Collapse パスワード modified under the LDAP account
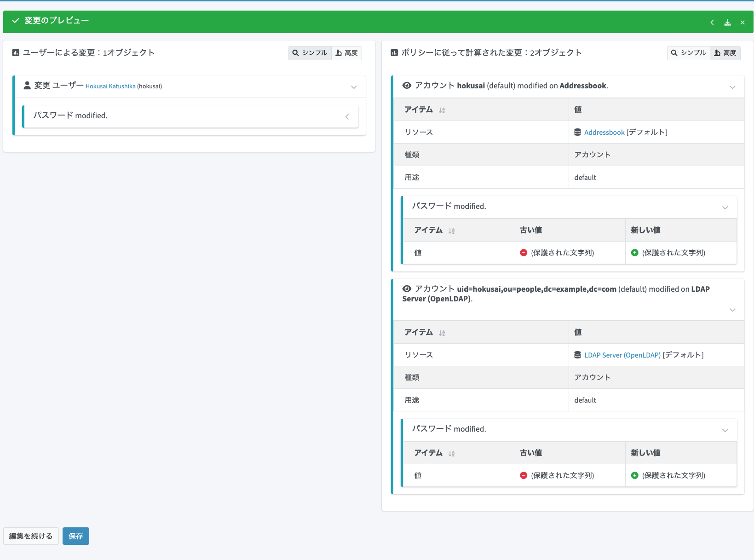The image size is (754, 560). [725, 430]
